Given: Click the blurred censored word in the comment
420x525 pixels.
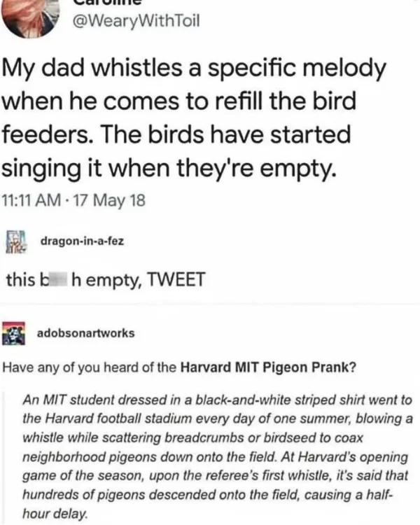Looking at the screenshot, I should click(63, 280).
